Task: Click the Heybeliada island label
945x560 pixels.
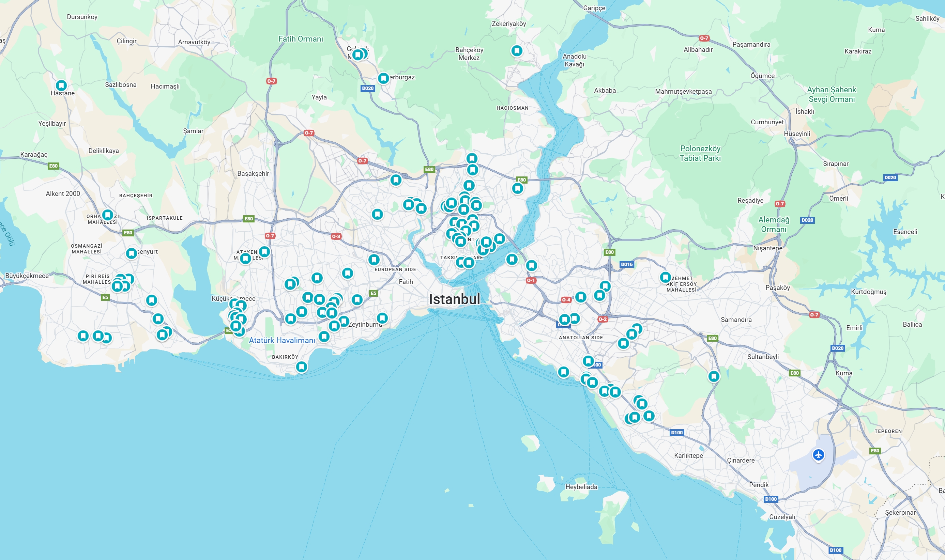Action: click(x=581, y=487)
